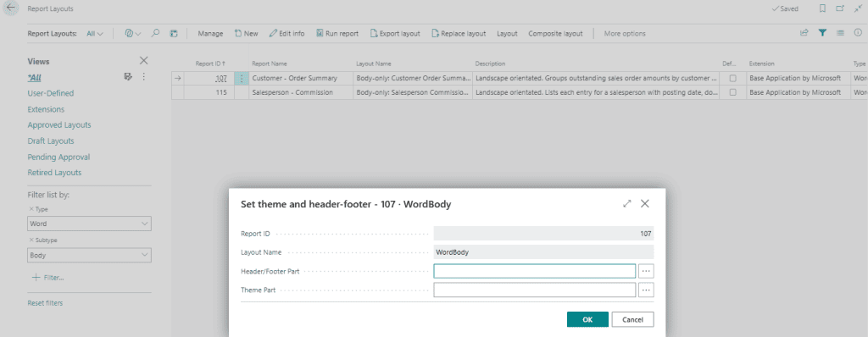Focus the Theme Part input field
Screen dimensions: 868x337
534,290
